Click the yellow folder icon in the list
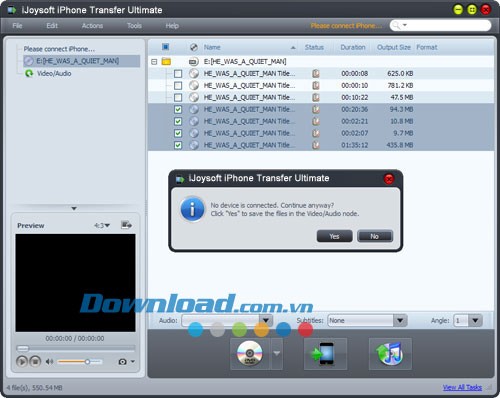This screenshot has width=500, height=398. (x=166, y=61)
